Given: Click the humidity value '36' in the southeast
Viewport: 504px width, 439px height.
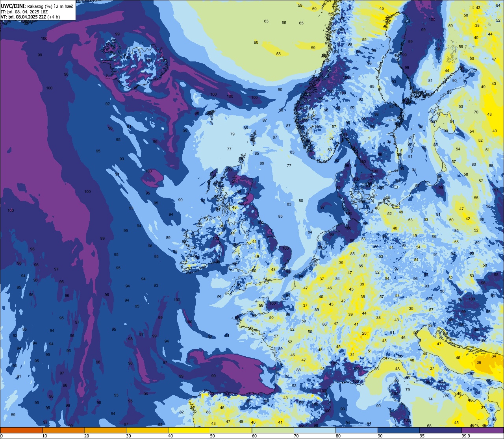Looking at the screenshot, I should pyautogui.click(x=479, y=363).
